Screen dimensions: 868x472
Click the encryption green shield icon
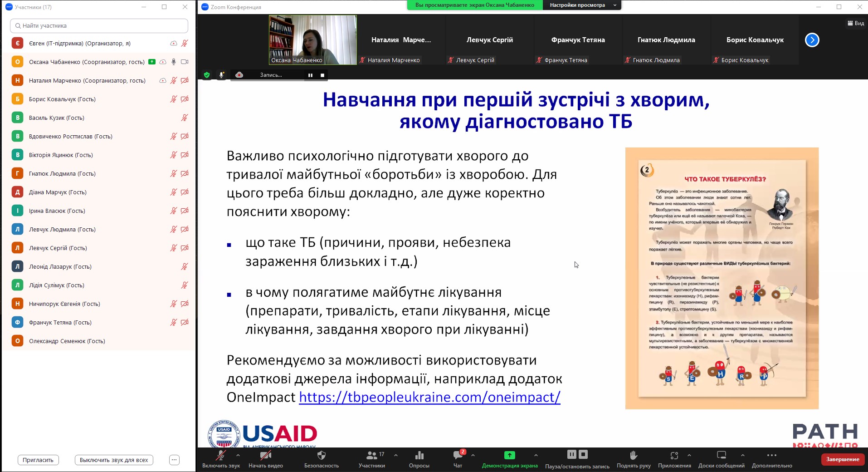click(x=207, y=75)
